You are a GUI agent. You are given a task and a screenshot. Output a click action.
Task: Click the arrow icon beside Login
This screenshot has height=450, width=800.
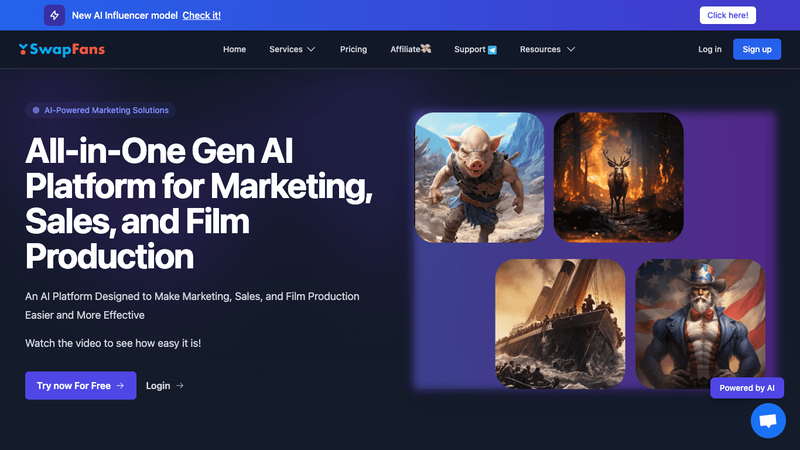[180, 386]
